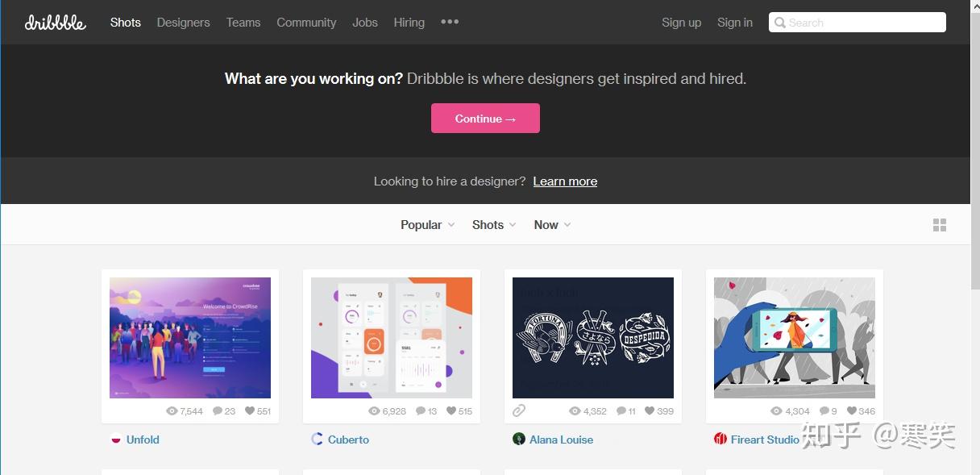Expand the Popular sort dropdown

pos(427,225)
